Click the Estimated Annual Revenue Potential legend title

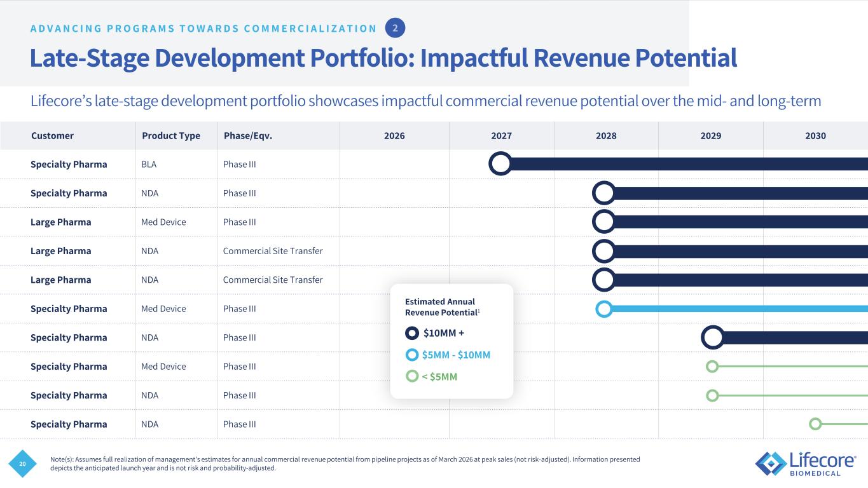[441, 307]
